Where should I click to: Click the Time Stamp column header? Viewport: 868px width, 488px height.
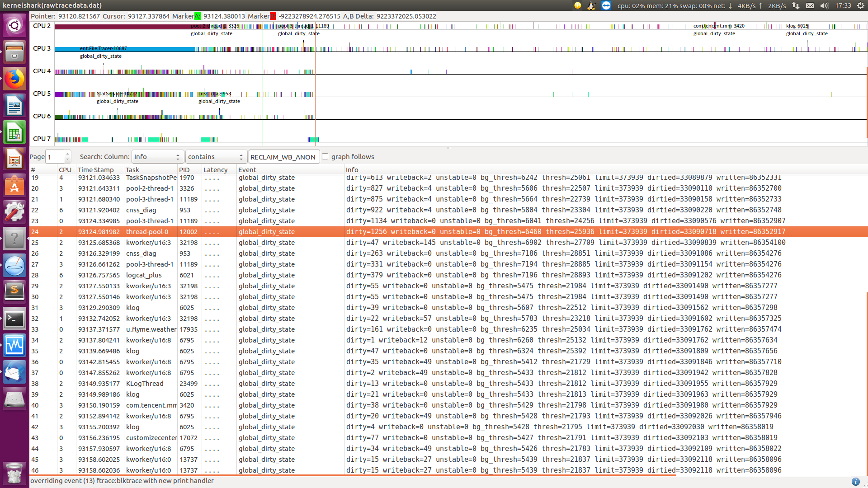(x=95, y=170)
